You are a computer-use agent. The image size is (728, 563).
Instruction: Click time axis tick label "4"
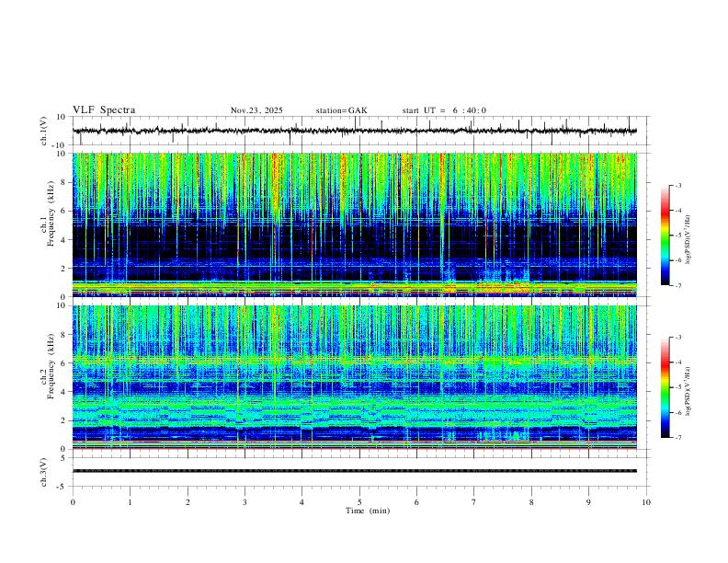pyautogui.click(x=301, y=502)
